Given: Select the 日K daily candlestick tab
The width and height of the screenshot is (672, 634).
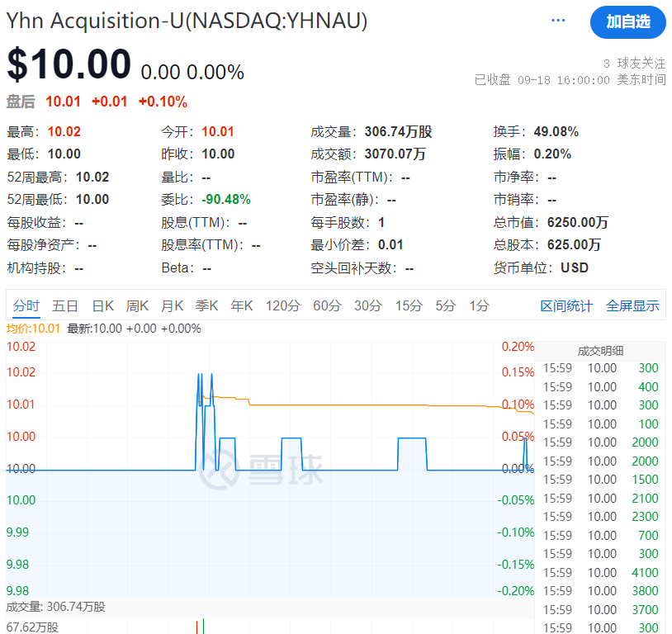Looking at the screenshot, I should (x=102, y=305).
